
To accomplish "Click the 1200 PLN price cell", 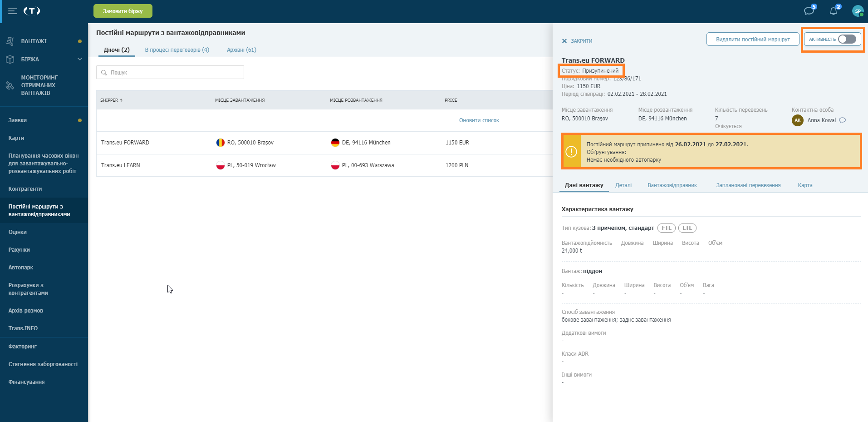I will coord(457,165).
